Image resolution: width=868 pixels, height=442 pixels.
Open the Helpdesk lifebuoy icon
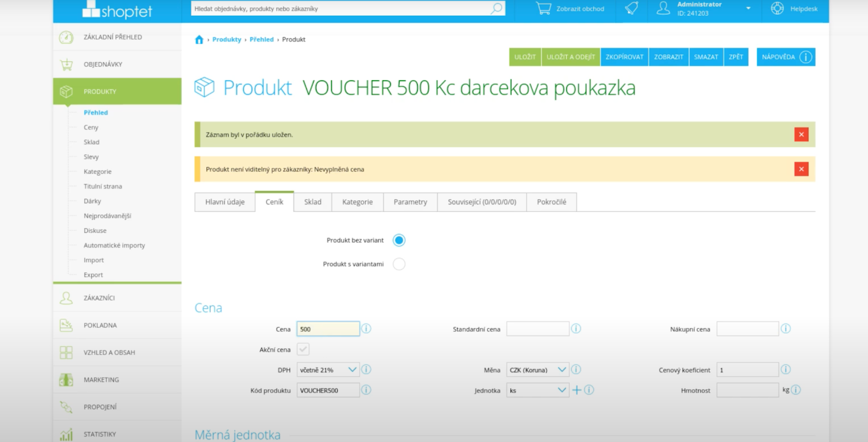pyautogui.click(x=777, y=8)
